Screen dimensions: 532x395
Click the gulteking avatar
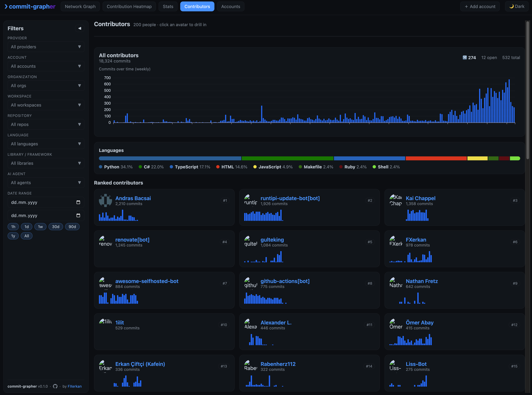251,242
